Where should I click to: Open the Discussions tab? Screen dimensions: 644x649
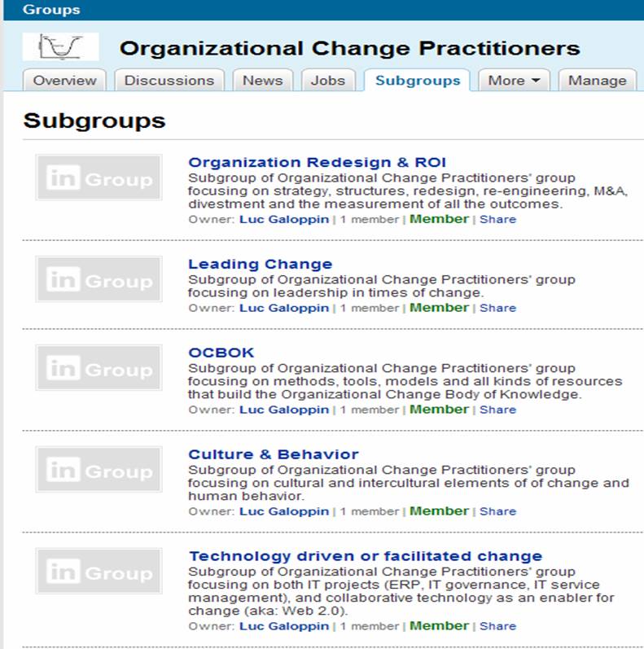click(169, 81)
